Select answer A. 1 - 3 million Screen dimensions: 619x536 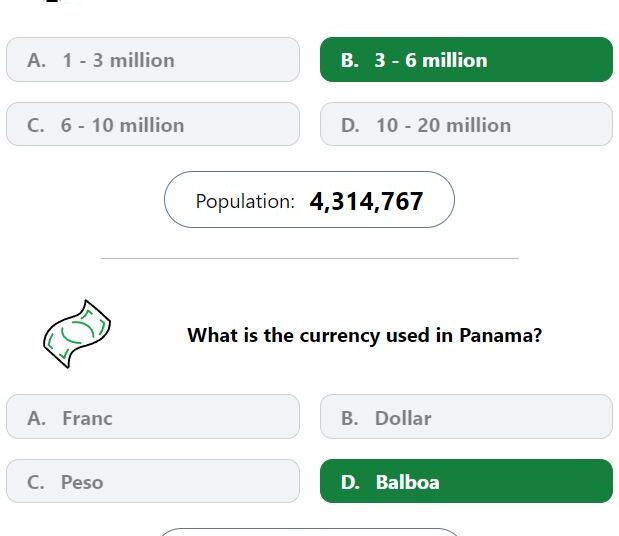tap(153, 60)
